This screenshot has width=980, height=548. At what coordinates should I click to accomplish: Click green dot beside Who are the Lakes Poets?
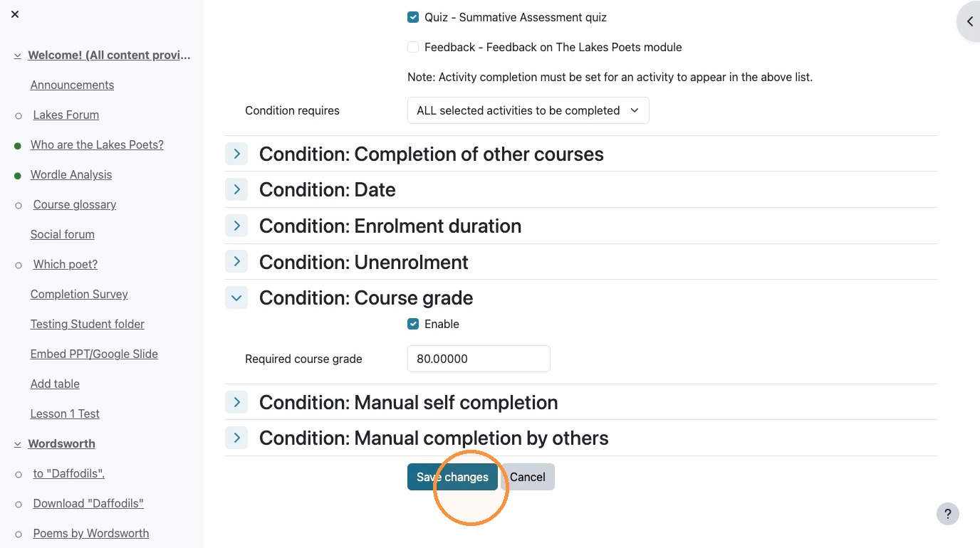click(18, 145)
